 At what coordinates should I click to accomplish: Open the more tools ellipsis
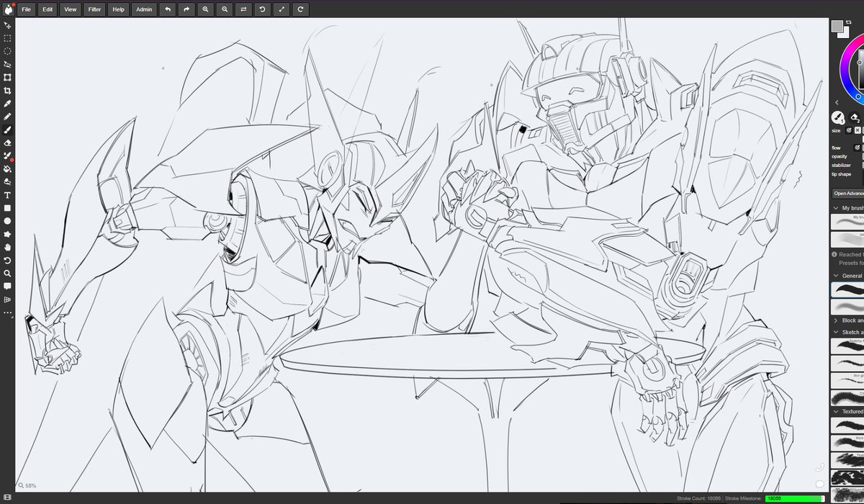pyautogui.click(x=7, y=313)
